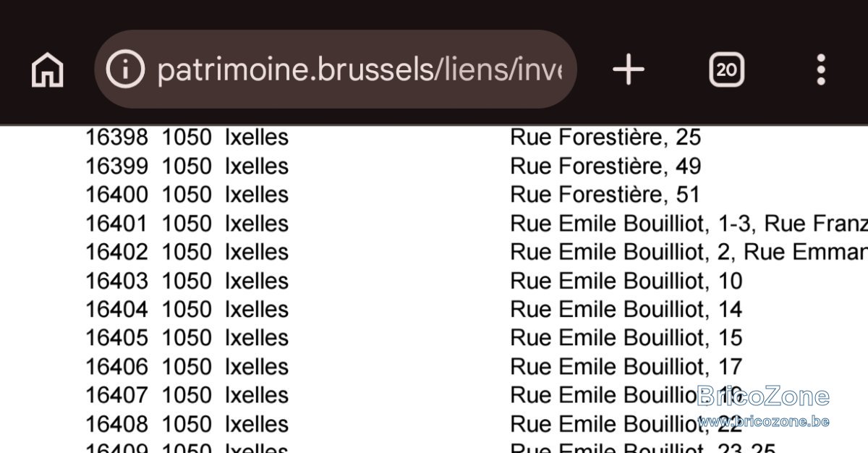
Task: Click inventory number 16402
Action: [116, 252]
